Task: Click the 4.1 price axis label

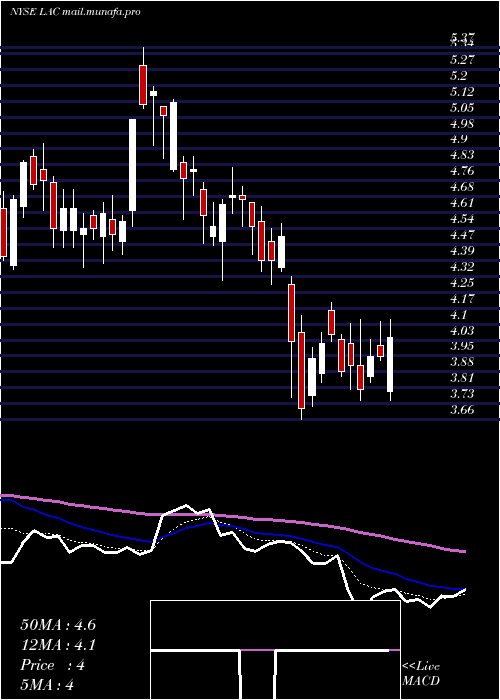Action: tap(459, 315)
